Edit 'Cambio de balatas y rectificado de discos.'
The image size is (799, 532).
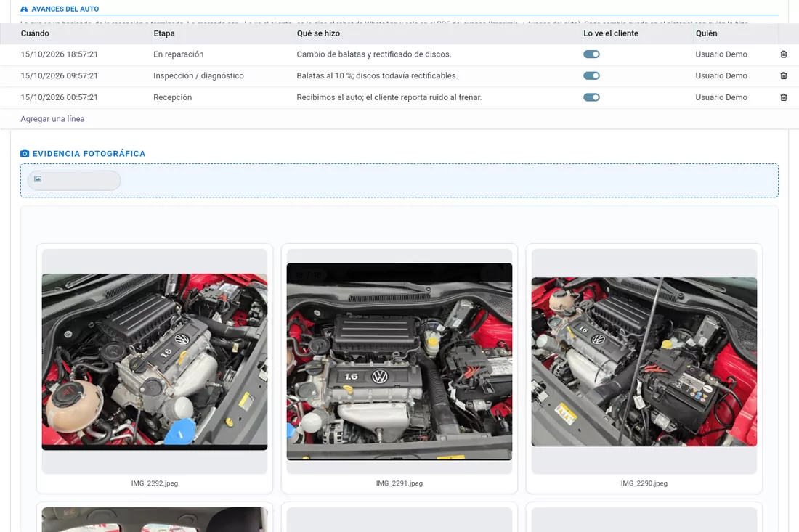374,54
